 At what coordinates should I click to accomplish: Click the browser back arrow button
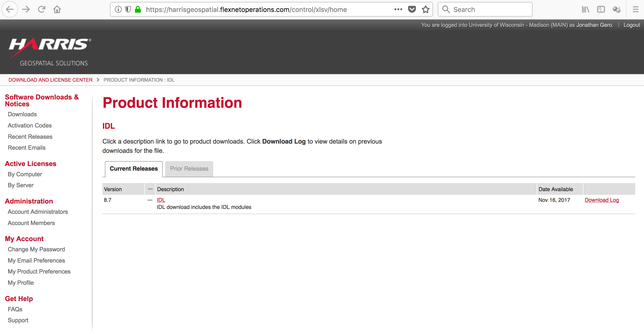pyautogui.click(x=10, y=10)
